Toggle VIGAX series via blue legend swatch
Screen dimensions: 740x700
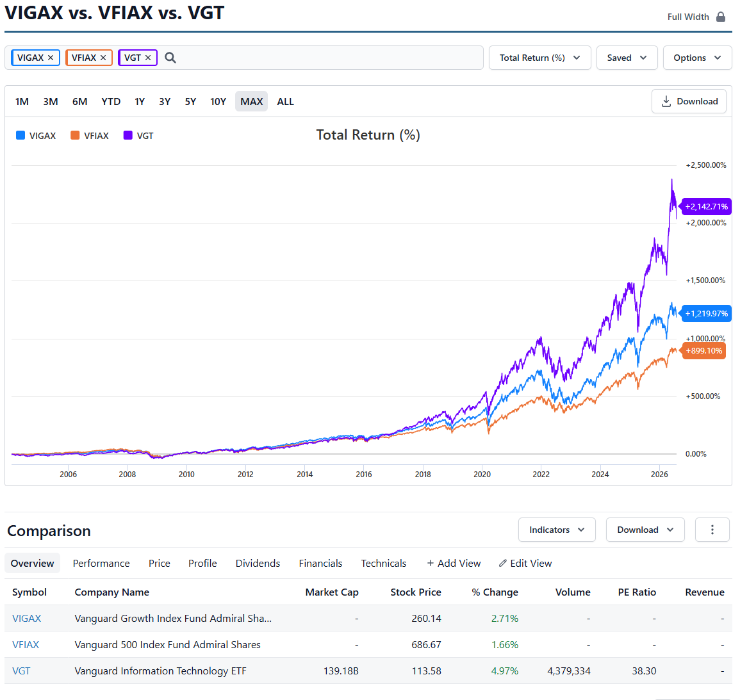point(21,135)
